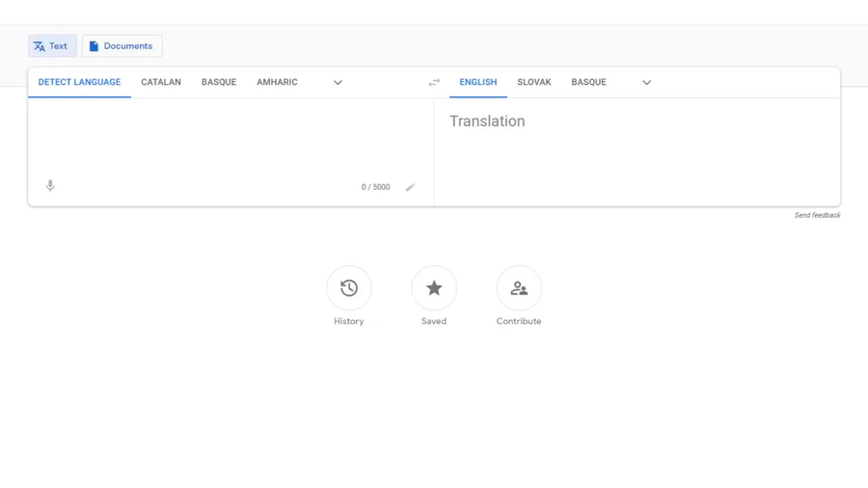This screenshot has height=488, width=868.
Task: Open the Contribute people icon
Action: coord(519,288)
